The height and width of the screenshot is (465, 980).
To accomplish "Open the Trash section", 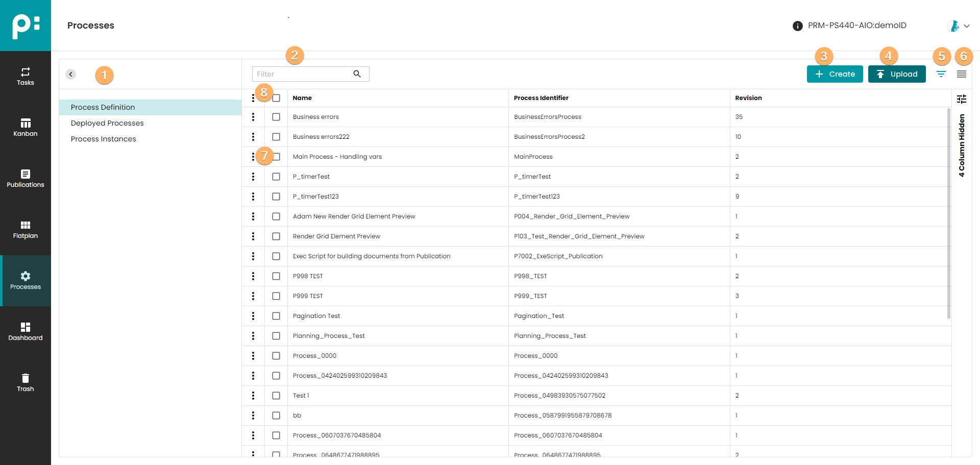I will click(26, 382).
